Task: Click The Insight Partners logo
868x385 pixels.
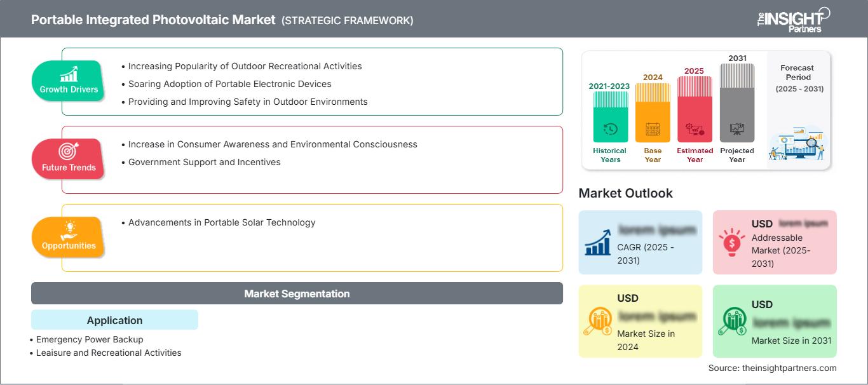Action: [793, 20]
